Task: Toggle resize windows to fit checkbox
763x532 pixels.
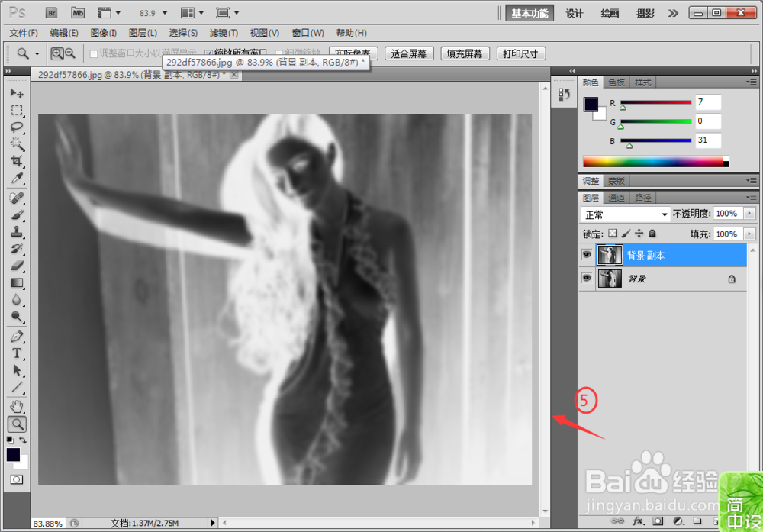Action: pyautogui.click(x=93, y=54)
